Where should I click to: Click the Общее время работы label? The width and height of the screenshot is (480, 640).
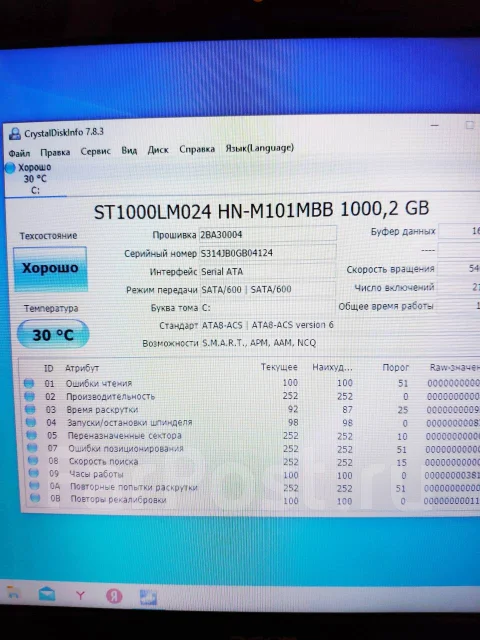[386, 306]
